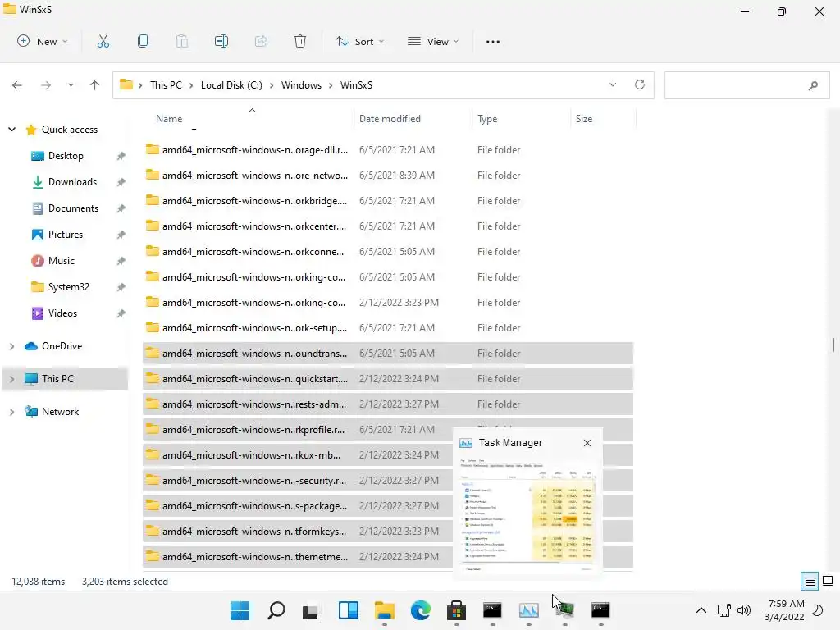Click the Copy icon in toolbar
The width and height of the screenshot is (840, 630).
coord(143,41)
